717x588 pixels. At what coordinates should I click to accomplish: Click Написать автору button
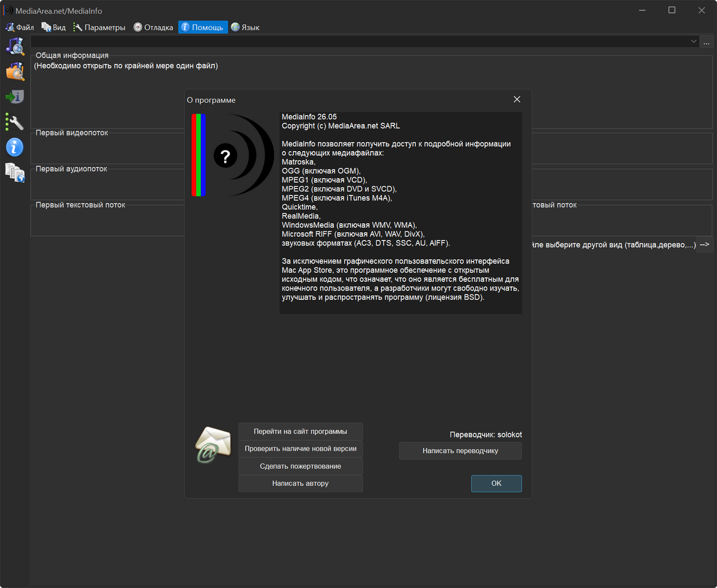pos(300,484)
